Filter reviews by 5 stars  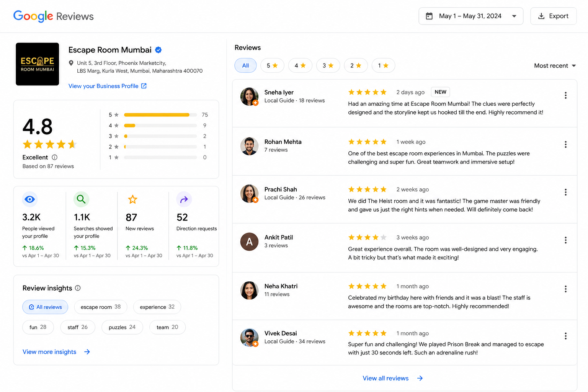click(272, 65)
